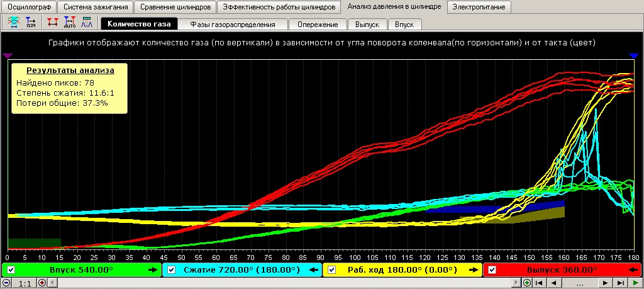Jump to last record button

click(620, 283)
